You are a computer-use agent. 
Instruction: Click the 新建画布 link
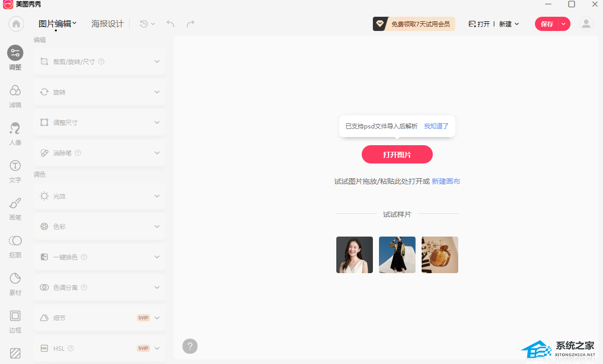click(x=446, y=181)
